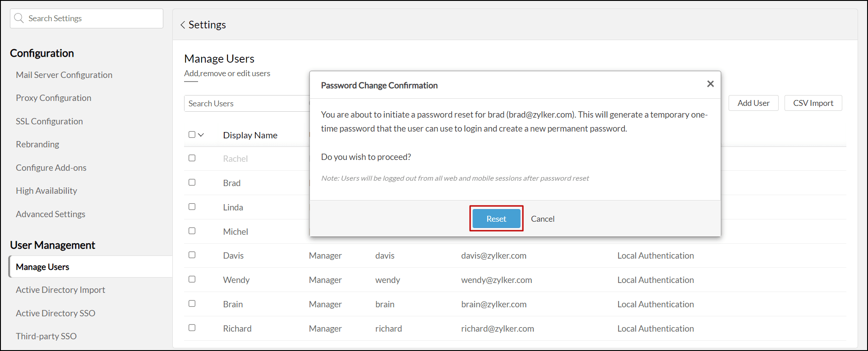Go to Proxy Configuration settings
The image size is (868, 351).
[53, 98]
